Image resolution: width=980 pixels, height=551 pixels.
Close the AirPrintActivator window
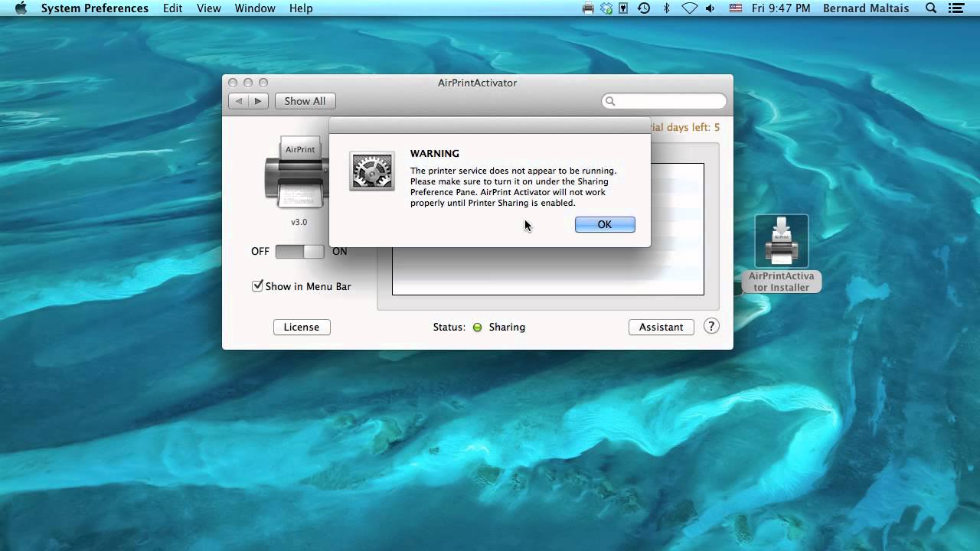coord(233,83)
